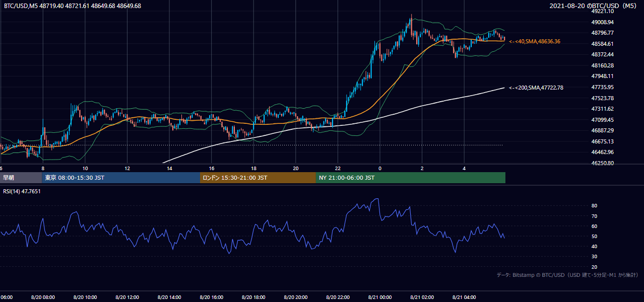Click the 東京 08:00-15:30 JST session bar
Viewport: 644px width, 302px height.
(121, 178)
